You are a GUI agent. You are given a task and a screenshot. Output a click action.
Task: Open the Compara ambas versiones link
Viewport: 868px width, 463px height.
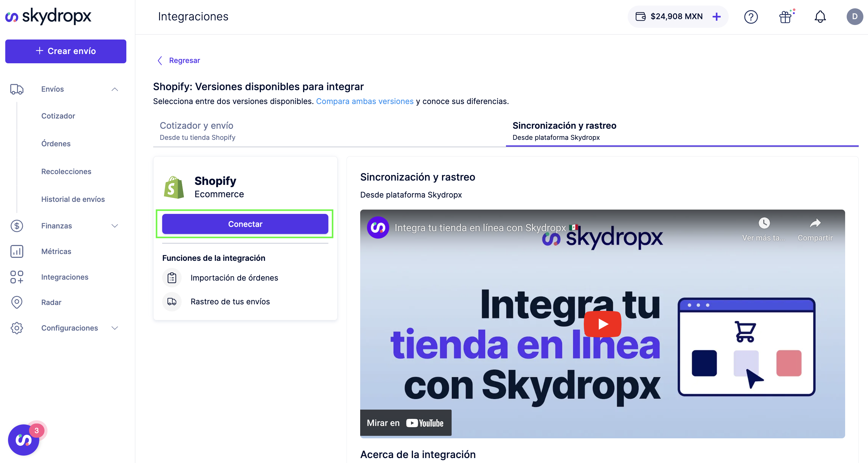(x=364, y=101)
